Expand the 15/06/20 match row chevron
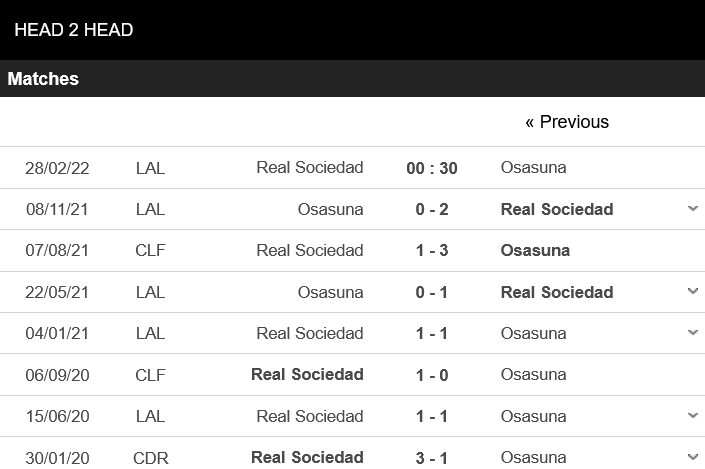Viewport: 705px width, 469px height. [693, 415]
